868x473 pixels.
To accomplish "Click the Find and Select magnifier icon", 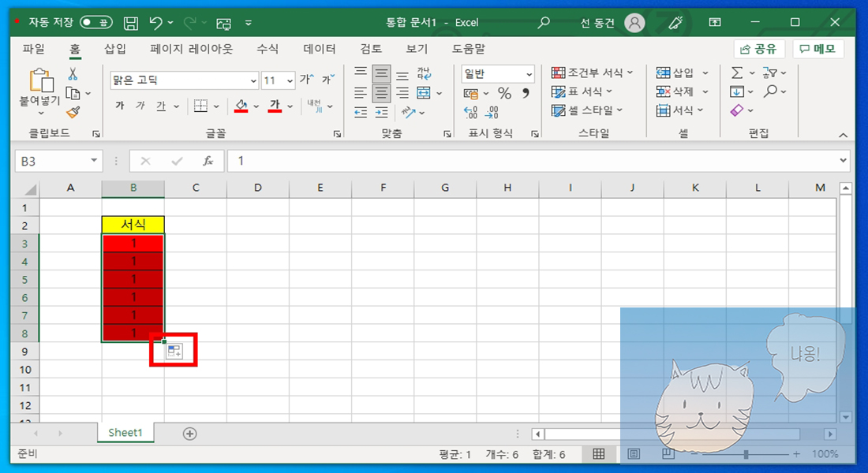I will (x=770, y=91).
